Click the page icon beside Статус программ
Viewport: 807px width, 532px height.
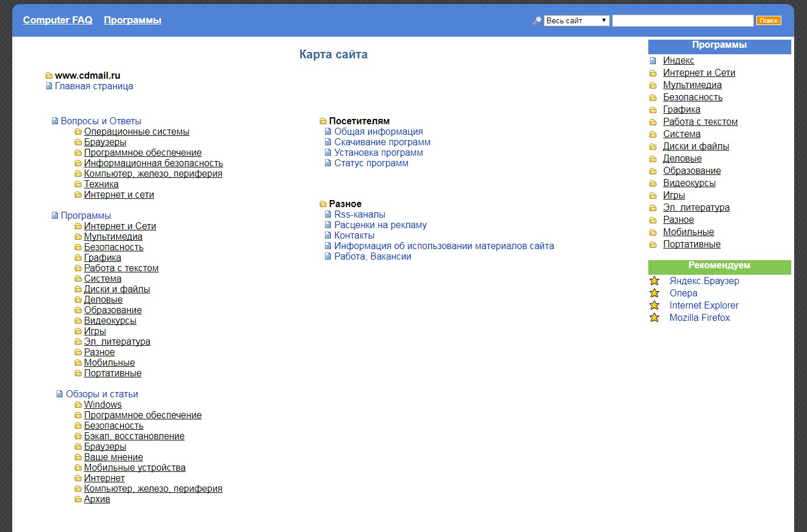tap(328, 163)
